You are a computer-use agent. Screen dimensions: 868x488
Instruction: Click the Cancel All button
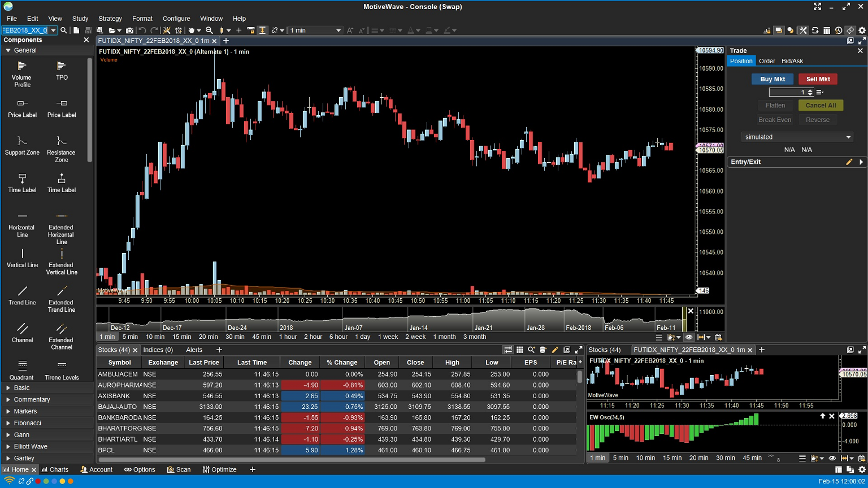pos(821,106)
